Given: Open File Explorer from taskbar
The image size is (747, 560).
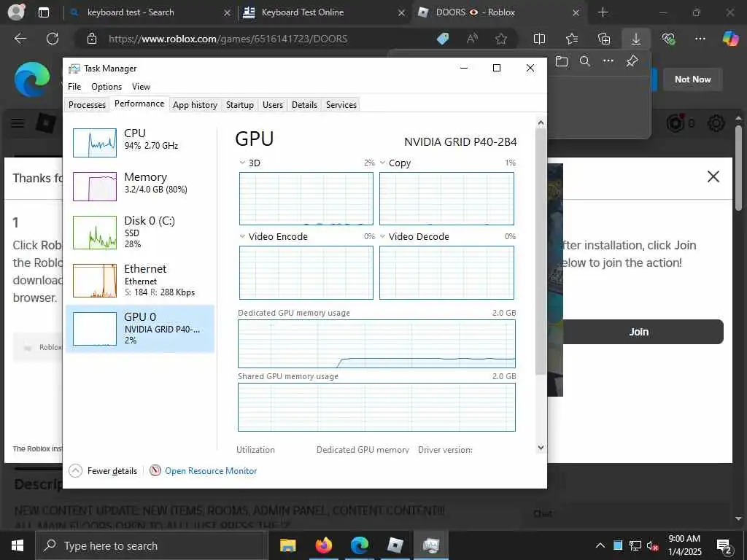Looking at the screenshot, I should pyautogui.click(x=287, y=545).
